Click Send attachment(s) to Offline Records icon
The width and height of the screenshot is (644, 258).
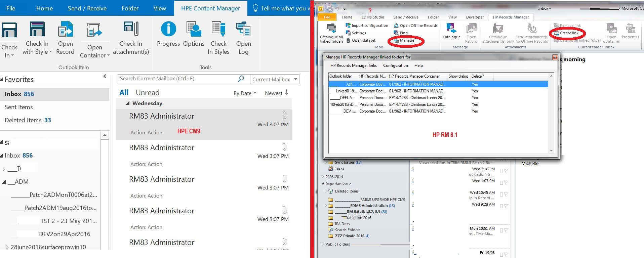[x=532, y=28]
